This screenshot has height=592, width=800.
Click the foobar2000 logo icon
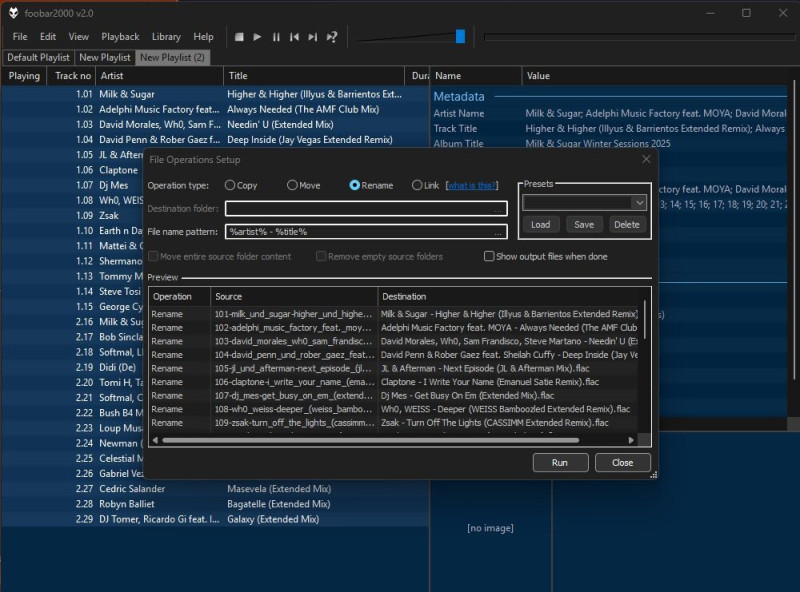pos(14,13)
